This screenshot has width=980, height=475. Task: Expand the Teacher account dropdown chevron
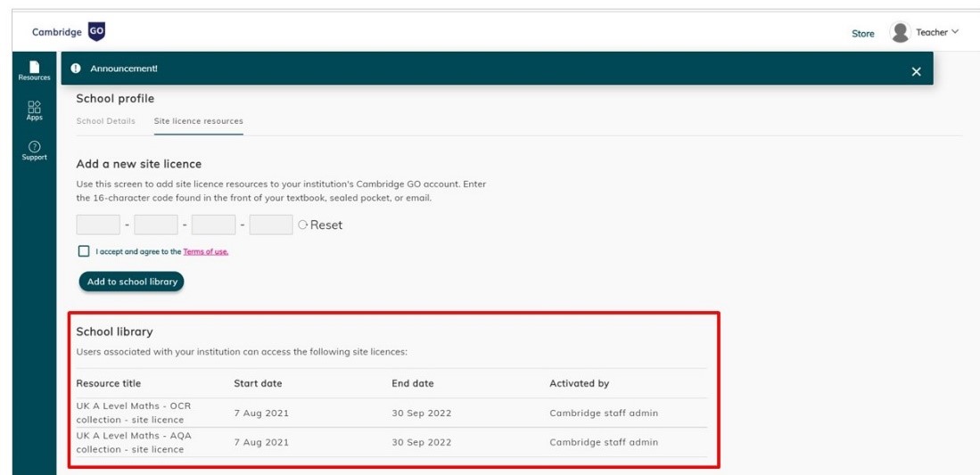(x=954, y=32)
